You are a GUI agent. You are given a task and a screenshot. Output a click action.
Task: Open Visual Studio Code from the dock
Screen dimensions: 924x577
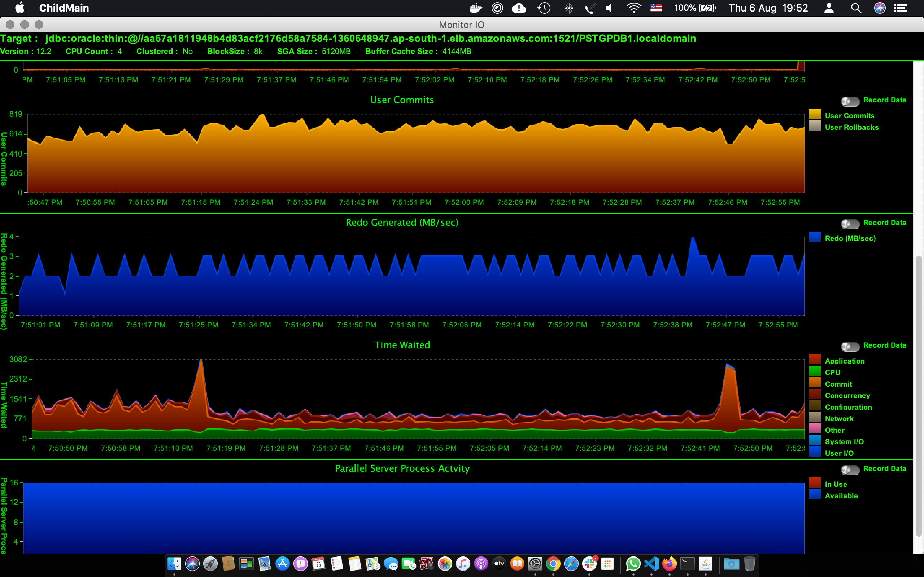[651, 564]
